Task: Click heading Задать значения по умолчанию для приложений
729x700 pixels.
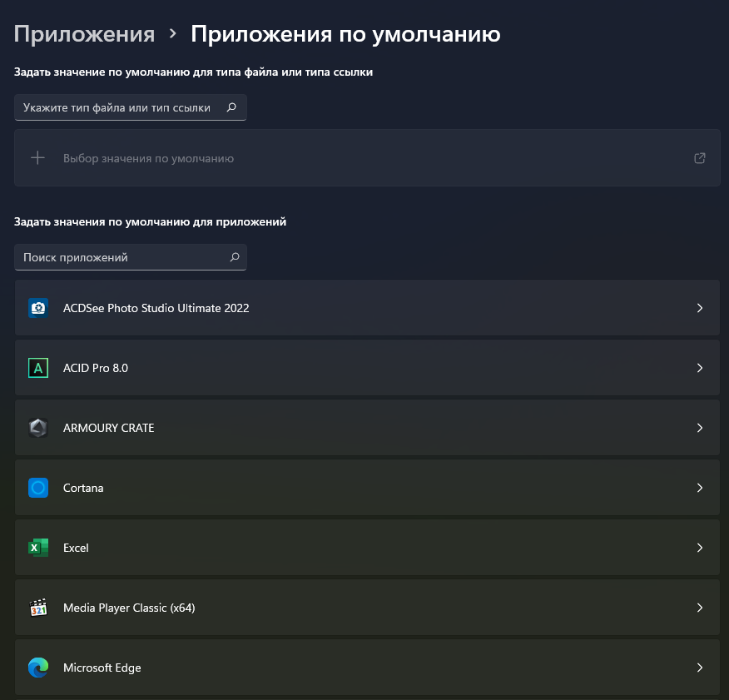Action: coord(150,222)
